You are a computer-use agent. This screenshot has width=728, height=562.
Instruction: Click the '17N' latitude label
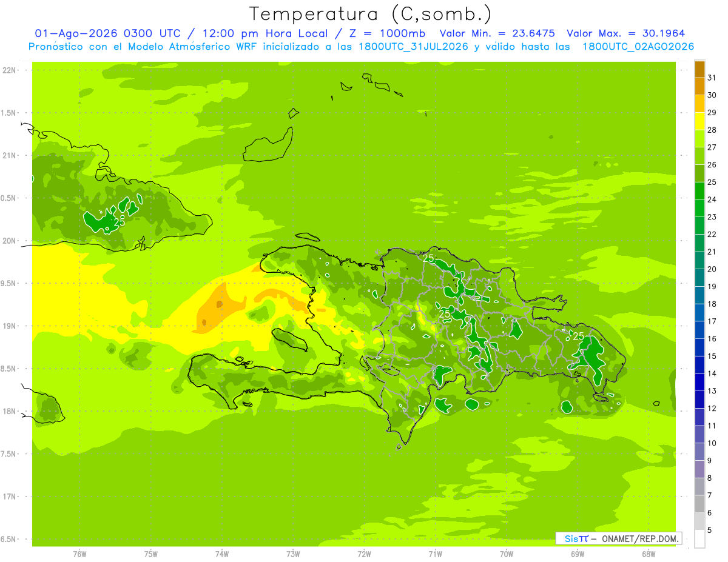[x=10, y=497]
